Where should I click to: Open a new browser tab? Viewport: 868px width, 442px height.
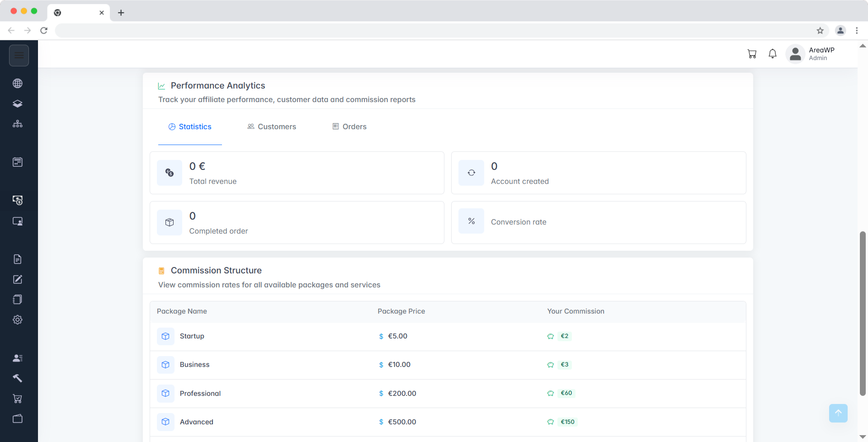[x=121, y=13]
